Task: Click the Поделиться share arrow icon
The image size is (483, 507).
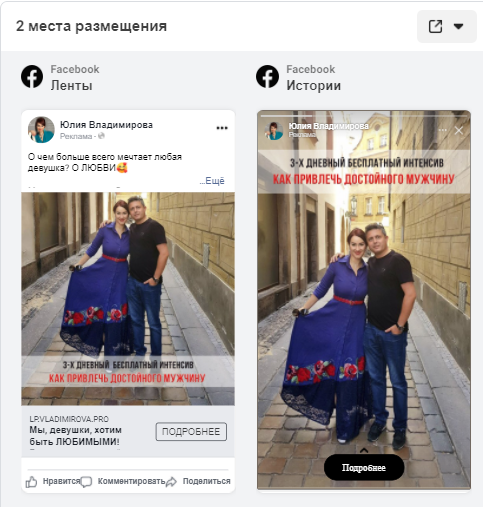Action: point(171,482)
